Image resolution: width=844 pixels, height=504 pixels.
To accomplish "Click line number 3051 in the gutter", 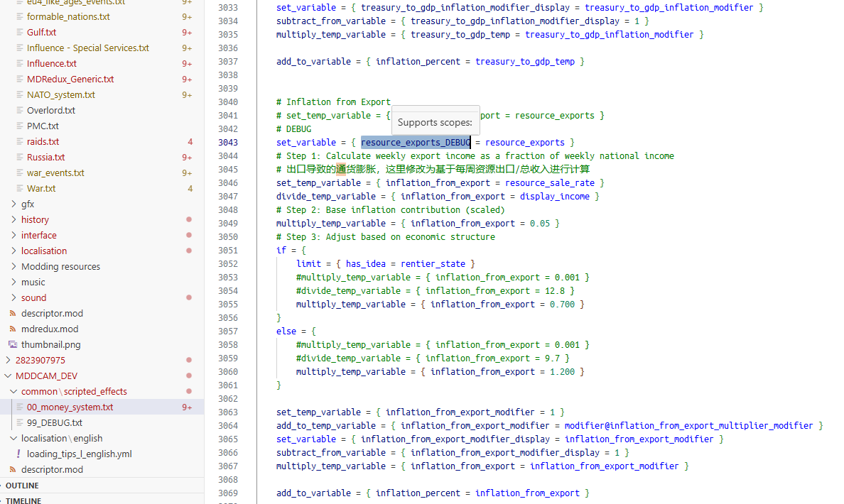I will pyautogui.click(x=227, y=251).
